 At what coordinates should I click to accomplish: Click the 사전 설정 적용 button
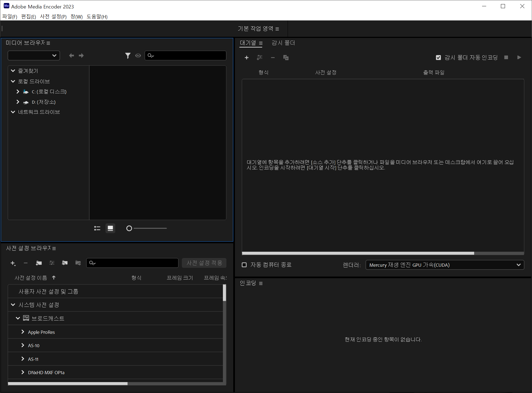pos(204,263)
